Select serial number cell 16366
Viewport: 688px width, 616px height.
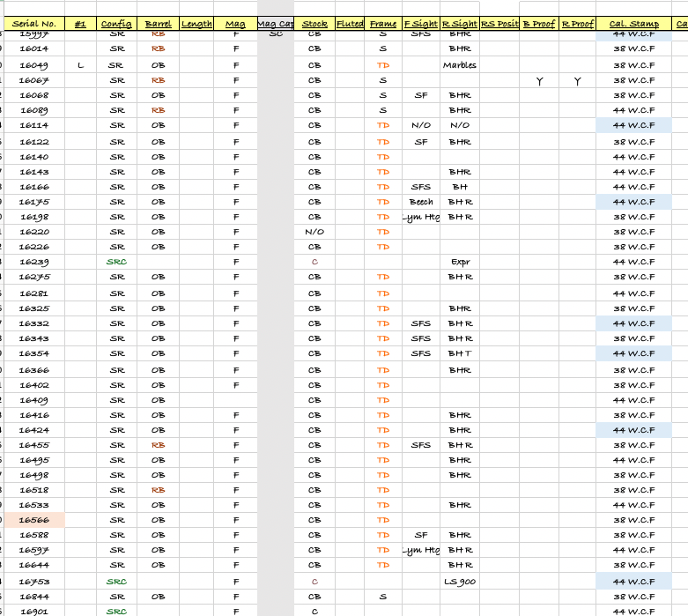[x=34, y=370]
